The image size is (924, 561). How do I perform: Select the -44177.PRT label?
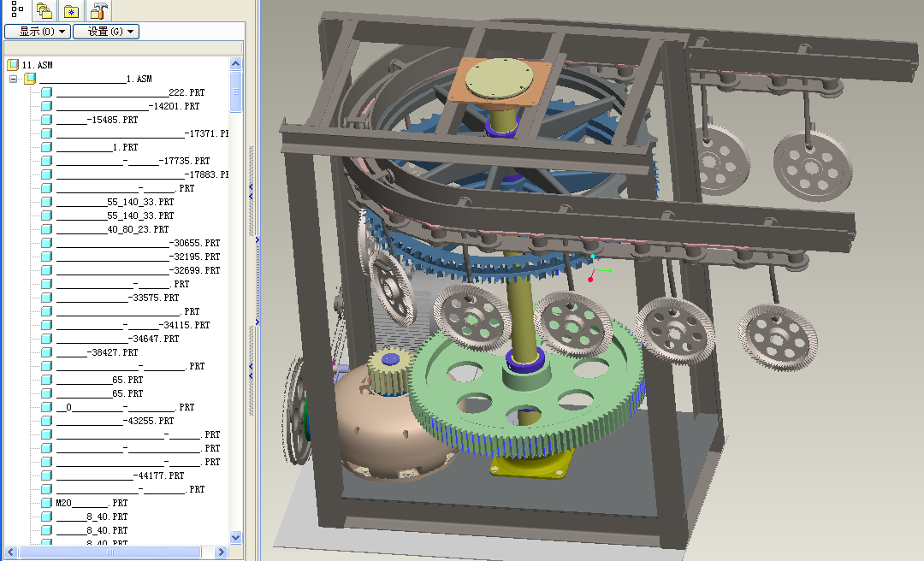[121, 475]
